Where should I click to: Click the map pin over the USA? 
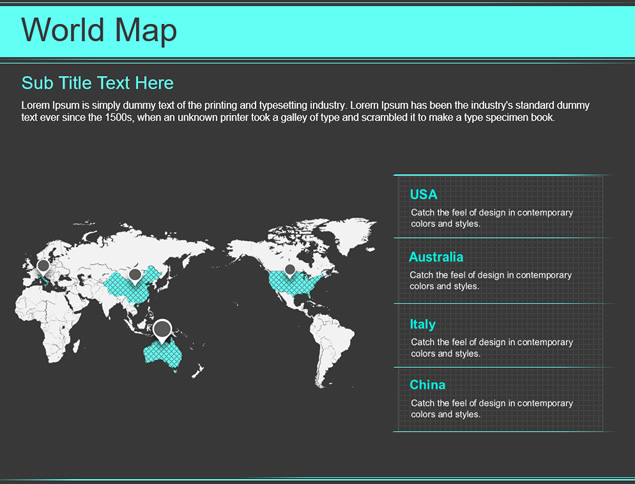(x=290, y=271)
